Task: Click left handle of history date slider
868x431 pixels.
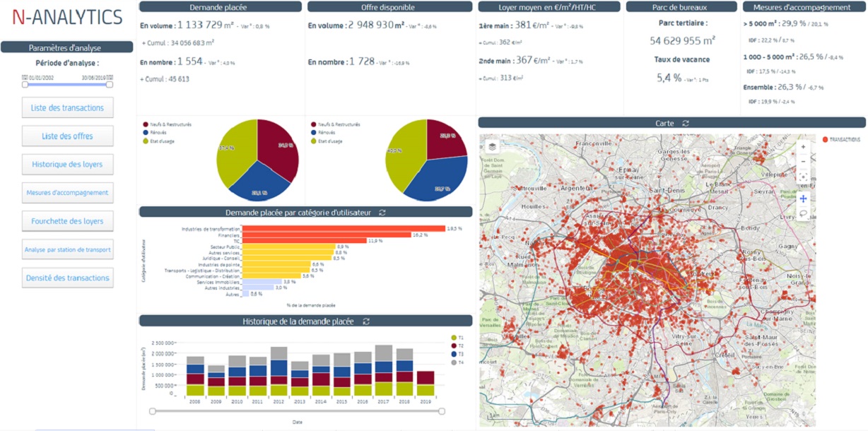Action: coord(151,411)
